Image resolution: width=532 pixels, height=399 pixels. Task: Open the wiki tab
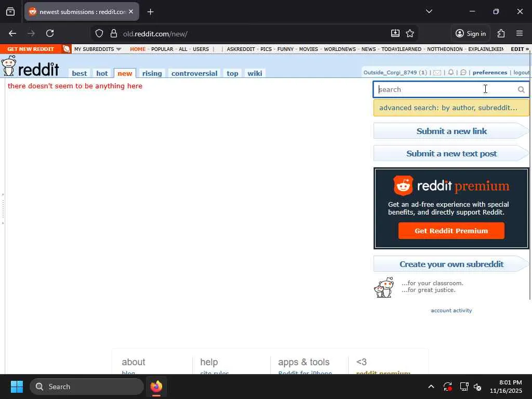point(255,73)
